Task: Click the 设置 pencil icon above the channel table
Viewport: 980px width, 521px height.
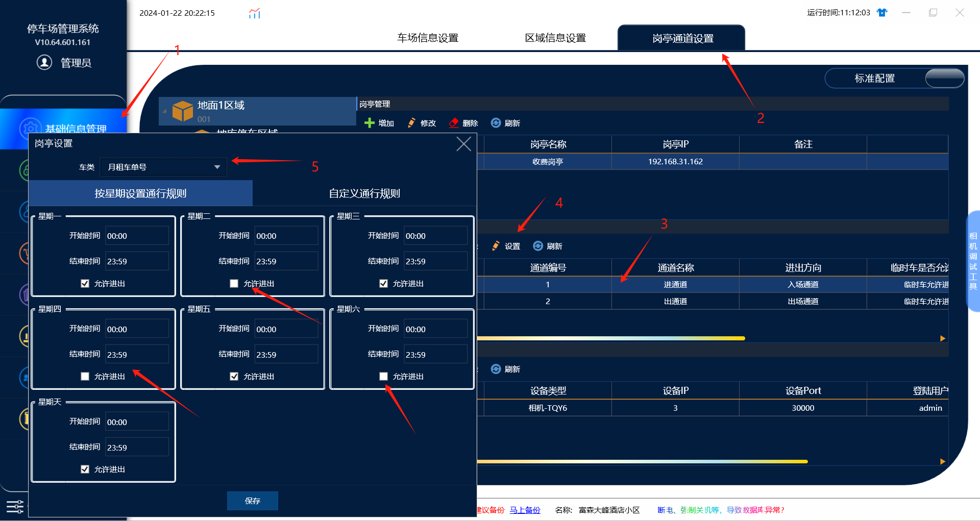Action: point(496,246)
